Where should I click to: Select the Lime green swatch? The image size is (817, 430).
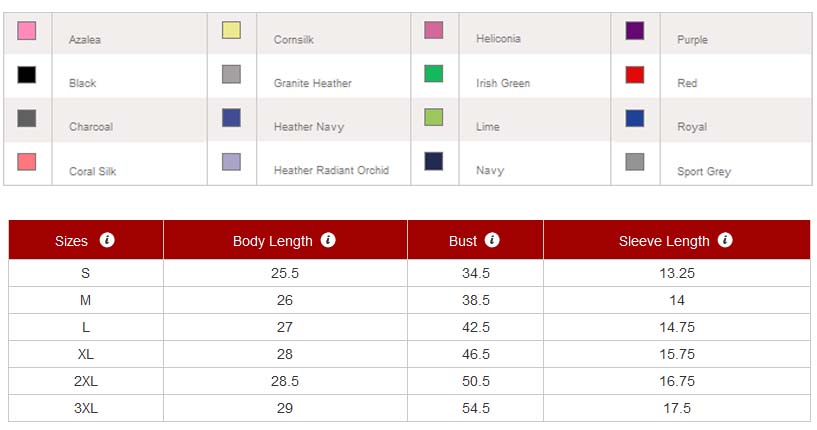click(433, 118)
